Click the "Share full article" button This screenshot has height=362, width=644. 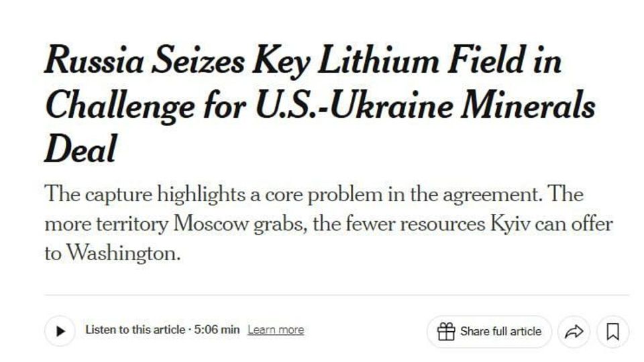(x=489, y=332)
